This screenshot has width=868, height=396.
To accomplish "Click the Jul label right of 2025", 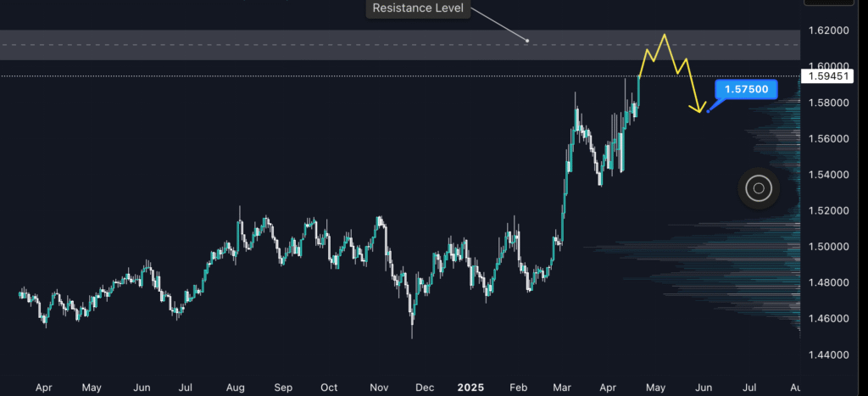I will pos(749,388).
